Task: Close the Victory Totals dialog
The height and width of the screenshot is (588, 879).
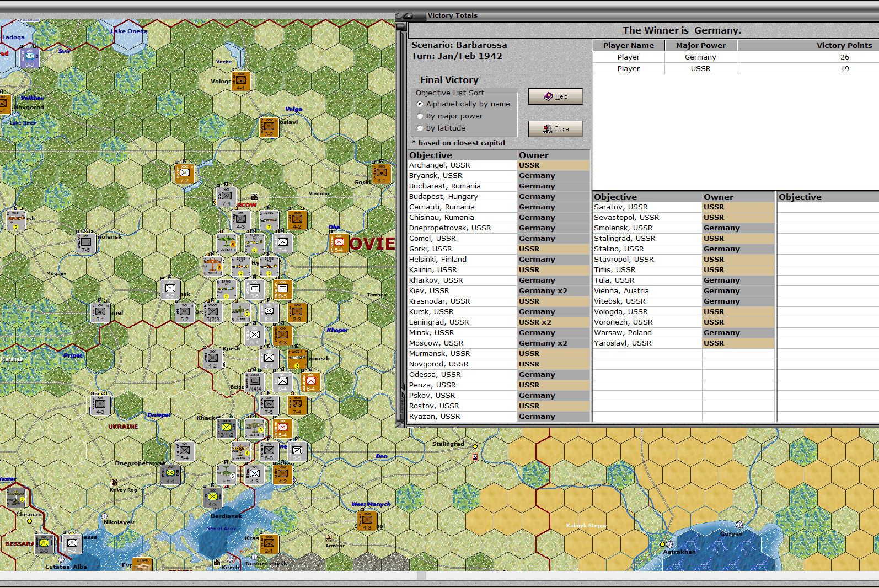Action: (555, 129)
